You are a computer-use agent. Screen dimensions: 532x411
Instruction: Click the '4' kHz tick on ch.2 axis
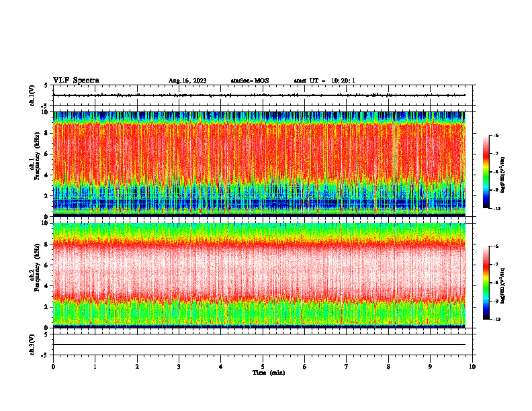pyautogui.click(x=47, y=286)
